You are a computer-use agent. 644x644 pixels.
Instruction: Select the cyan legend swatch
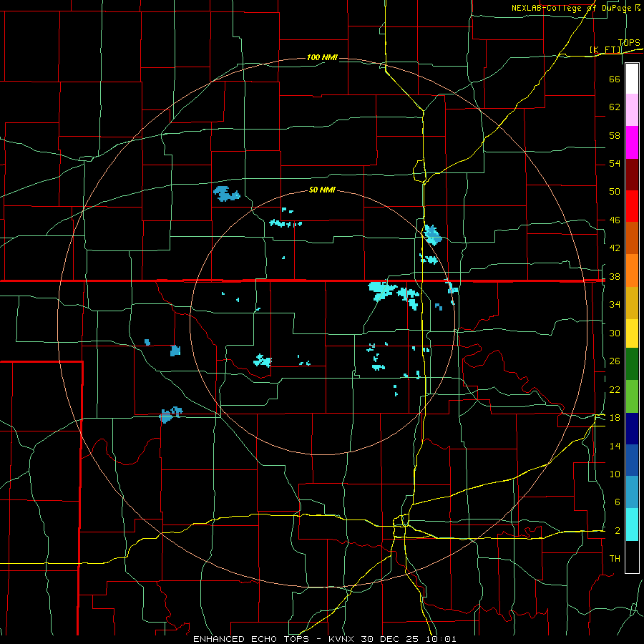(x=632, y=525)
